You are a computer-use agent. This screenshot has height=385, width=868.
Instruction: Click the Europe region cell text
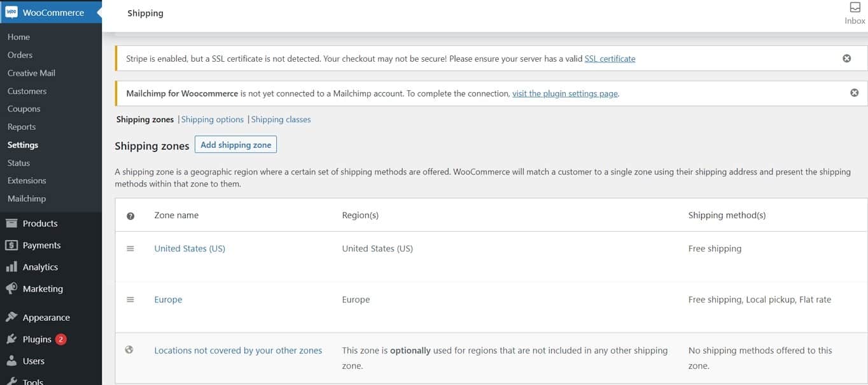pyautogui.click(x=356, y=299)
